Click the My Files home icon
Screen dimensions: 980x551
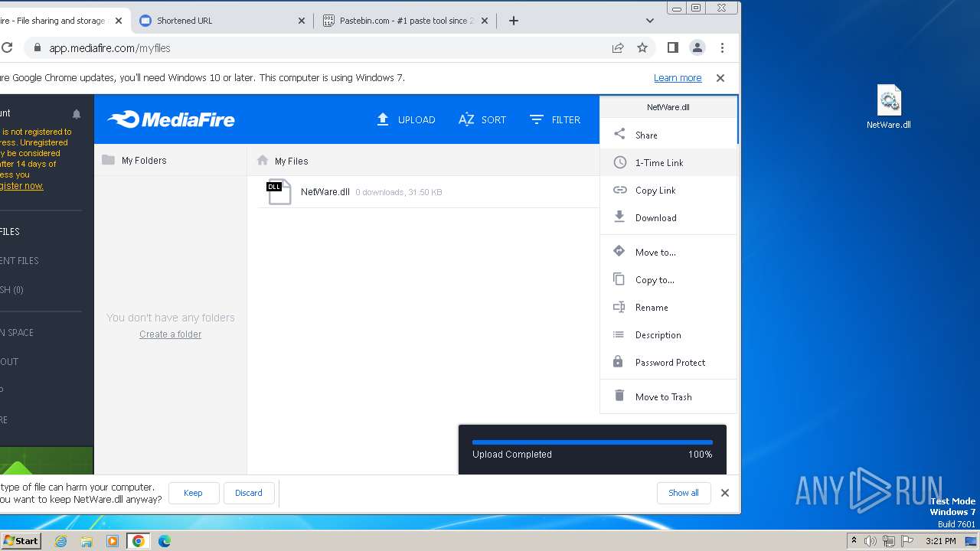click(x=263, y=160)
